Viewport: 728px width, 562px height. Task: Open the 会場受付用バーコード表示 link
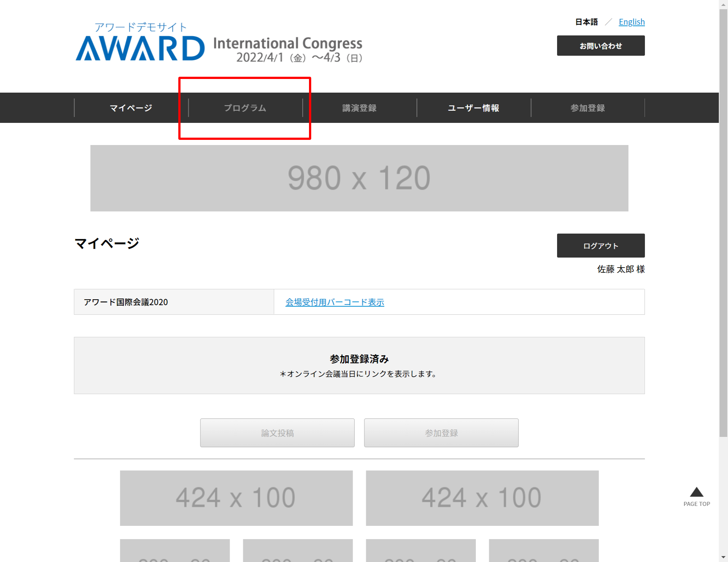point(334,302)
